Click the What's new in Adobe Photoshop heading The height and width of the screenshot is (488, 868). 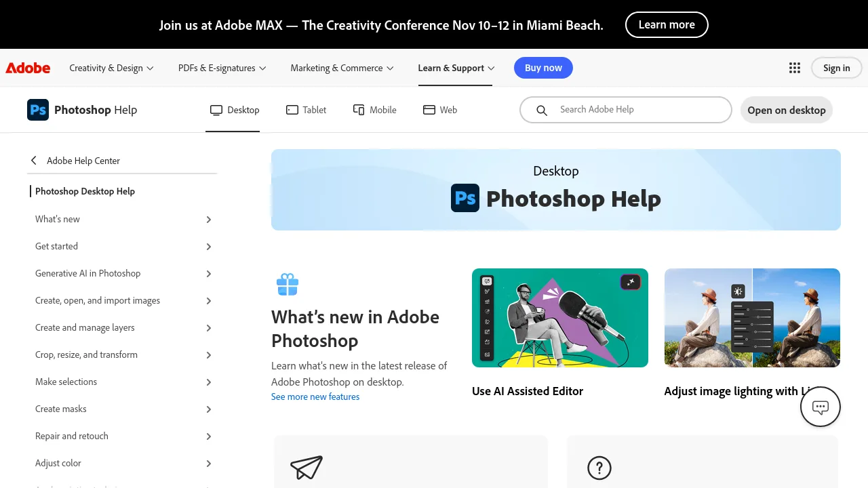(x=355, y=329)
